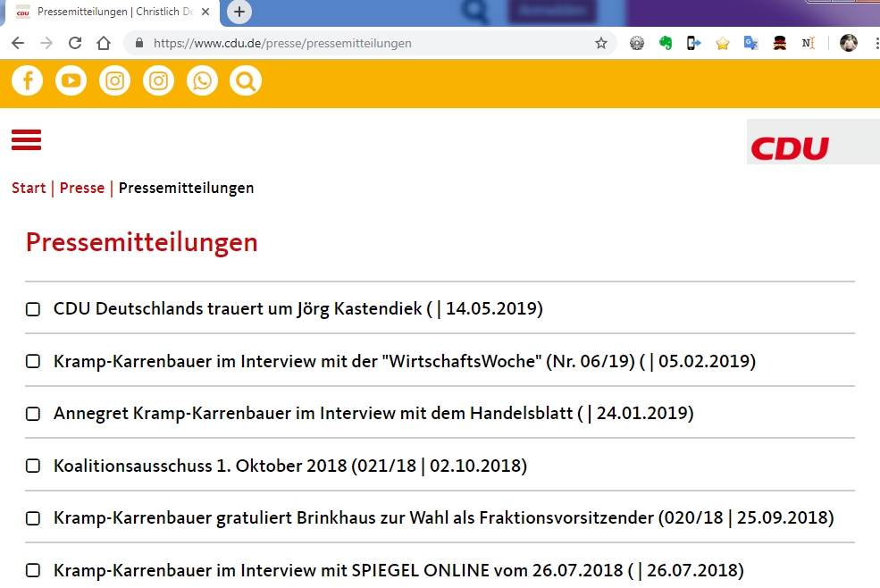
Task: View site security via the padlock icon
Action: pos(139,43)
